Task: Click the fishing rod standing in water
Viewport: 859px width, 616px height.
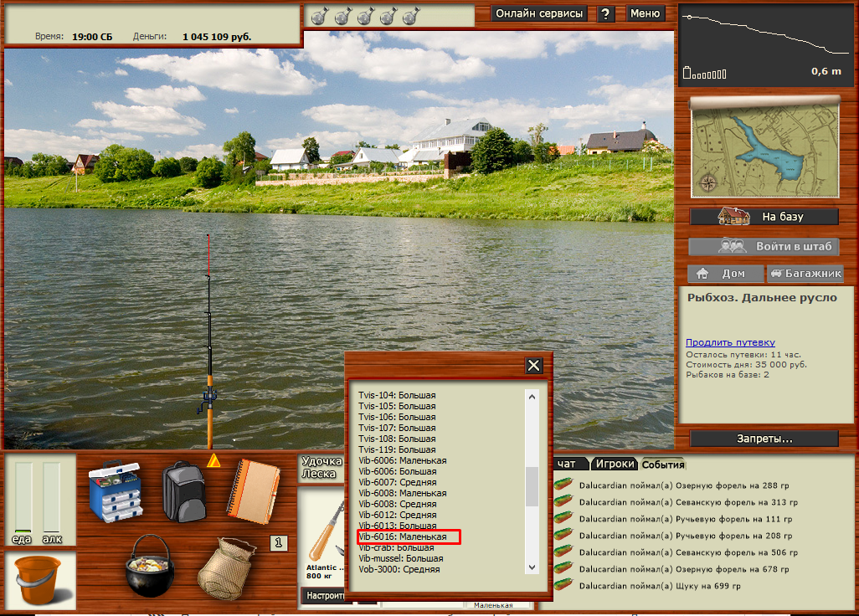Action: (x=208, y=341)
